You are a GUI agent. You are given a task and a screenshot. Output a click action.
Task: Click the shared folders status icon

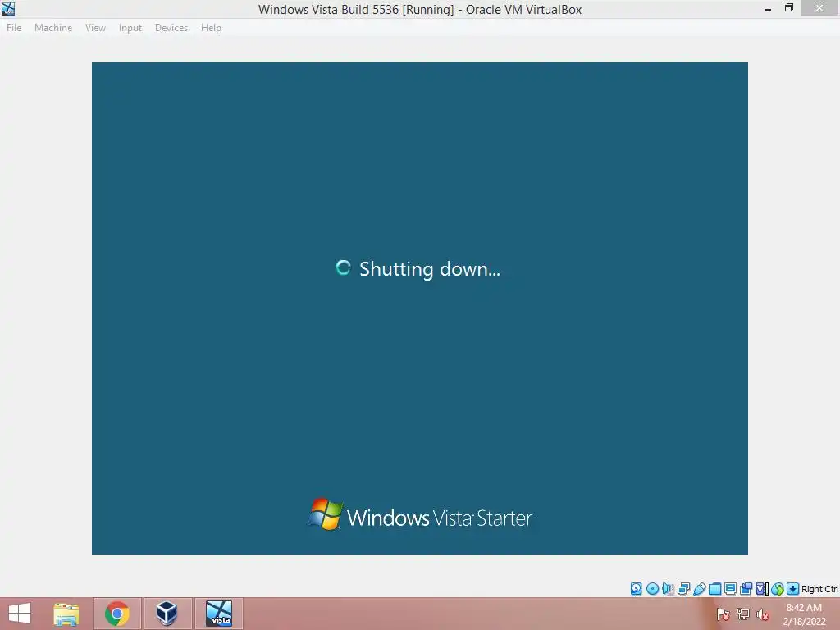pos(715,589)
